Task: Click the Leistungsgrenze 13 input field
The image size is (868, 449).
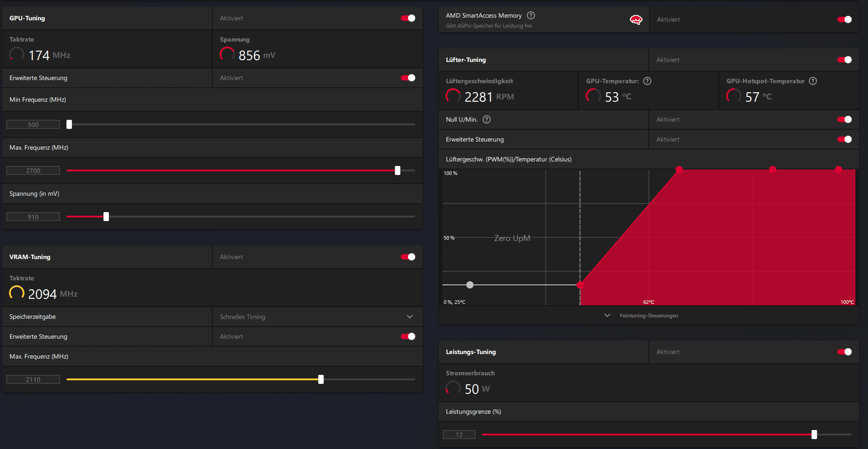Action: 459,435
